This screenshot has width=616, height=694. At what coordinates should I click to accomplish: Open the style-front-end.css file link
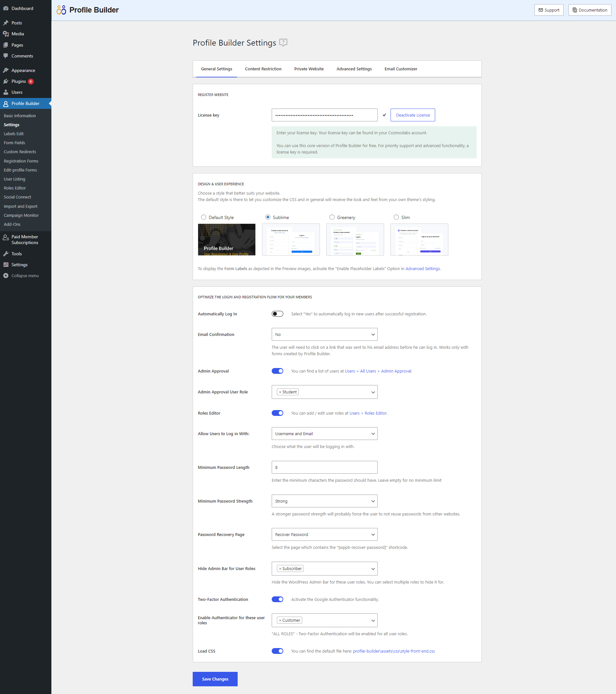[394, 651]
